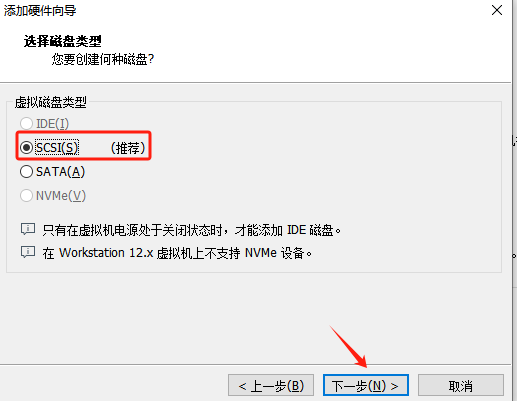The image size is (517, 401).
Task: Close the 添加硬件向导 dialog
Action: pos(497,10)
